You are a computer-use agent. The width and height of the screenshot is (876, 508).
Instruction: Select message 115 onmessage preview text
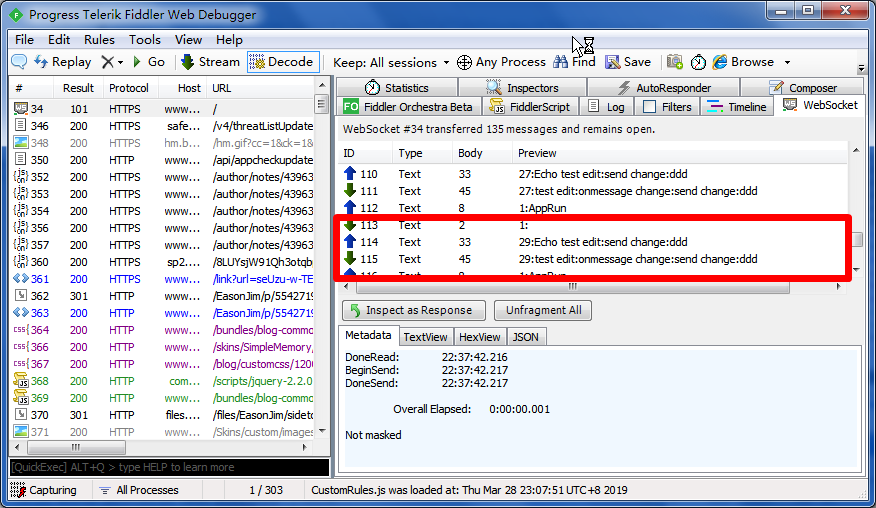(x=638, y=259)
